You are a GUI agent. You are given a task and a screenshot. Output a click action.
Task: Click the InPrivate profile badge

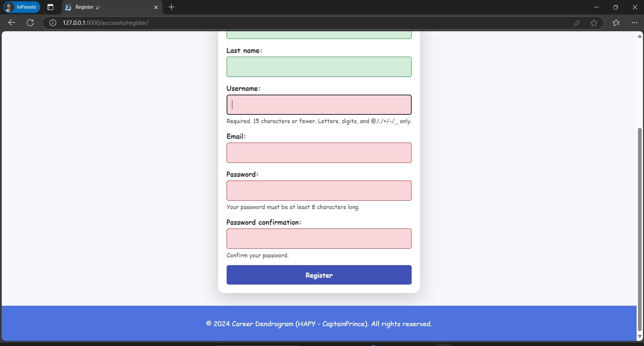click(22, 7)
